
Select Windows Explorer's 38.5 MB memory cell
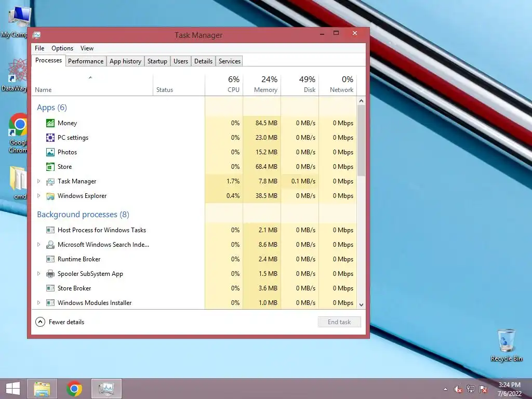click(262, 196)
